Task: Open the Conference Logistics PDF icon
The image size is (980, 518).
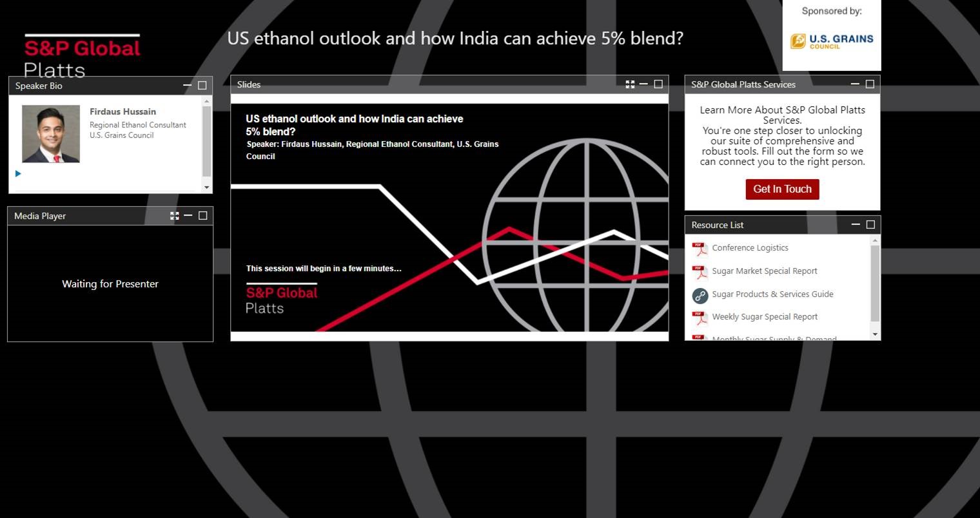Action: point(700,249)
